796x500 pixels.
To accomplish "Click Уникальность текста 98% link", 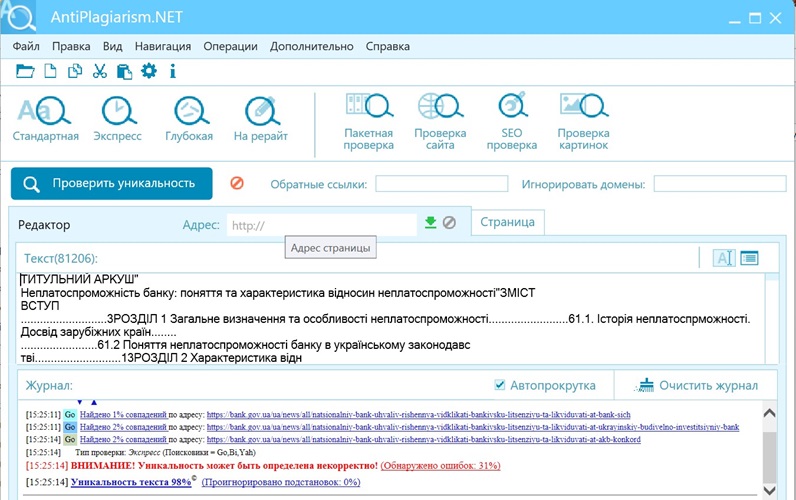I will tap(131, 482).
